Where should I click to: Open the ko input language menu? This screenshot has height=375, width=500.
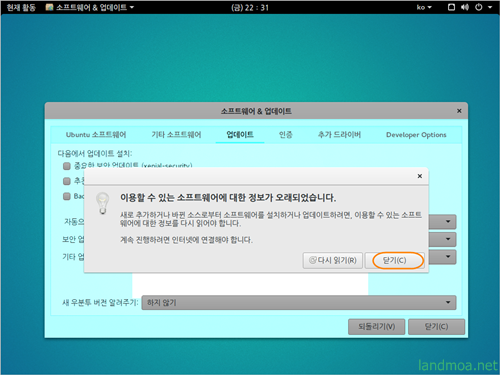pyautogui.click(x=424, y=7)
